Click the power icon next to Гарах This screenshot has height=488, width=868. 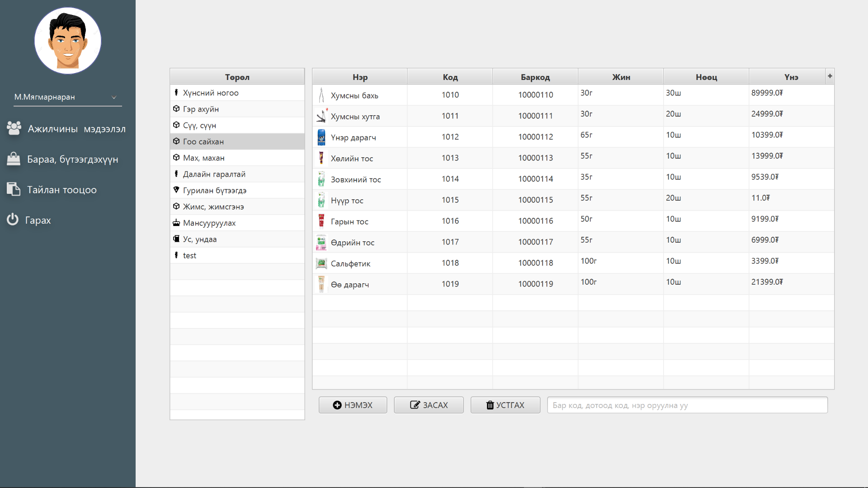pos(13,220)
